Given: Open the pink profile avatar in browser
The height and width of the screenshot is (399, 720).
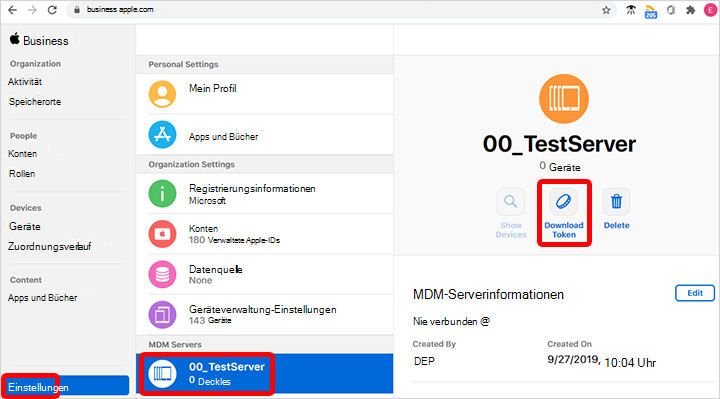Looking at the screenshot, I should click(x=710, y=10).
